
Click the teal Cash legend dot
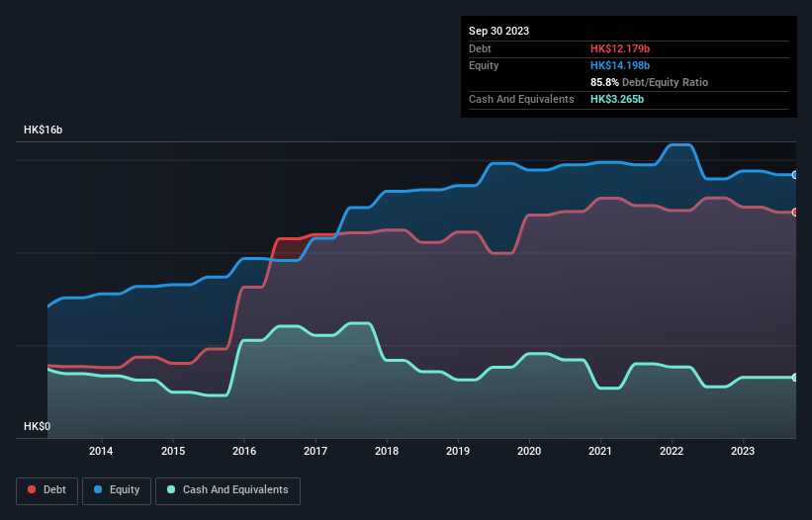pyautogui.click(x=171, y=489)
